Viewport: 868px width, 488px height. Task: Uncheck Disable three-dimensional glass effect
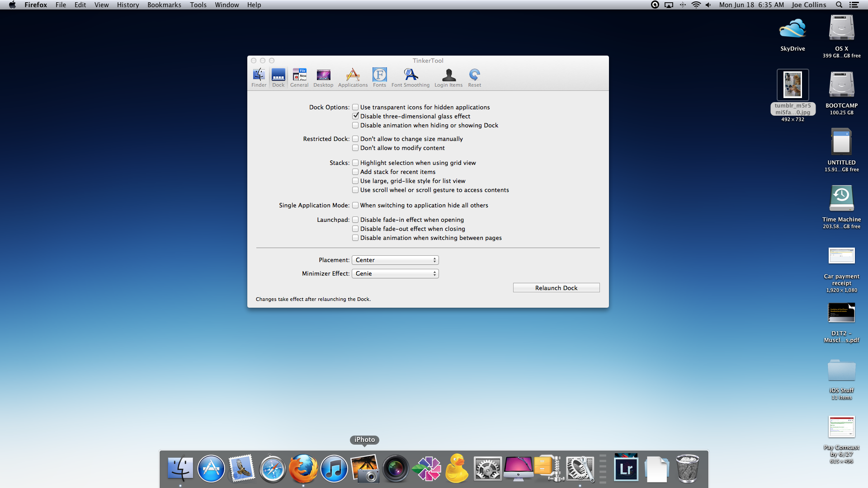(355, 116)
